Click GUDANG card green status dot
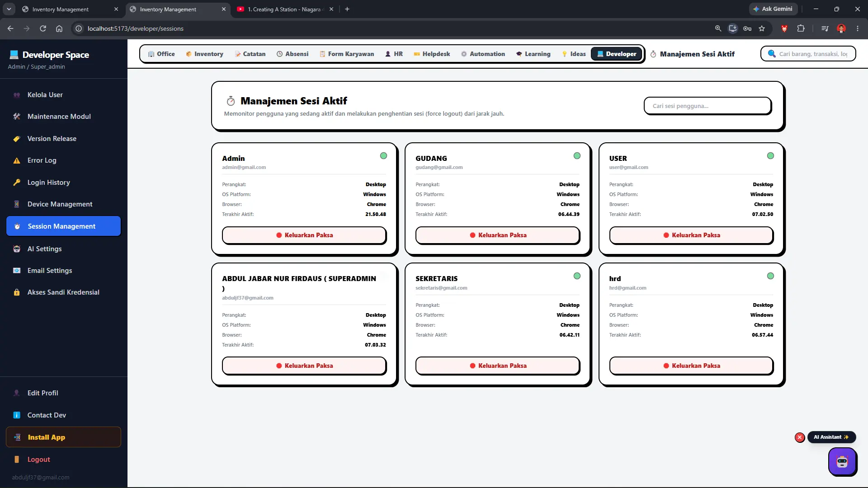 [x=577, y=156]
